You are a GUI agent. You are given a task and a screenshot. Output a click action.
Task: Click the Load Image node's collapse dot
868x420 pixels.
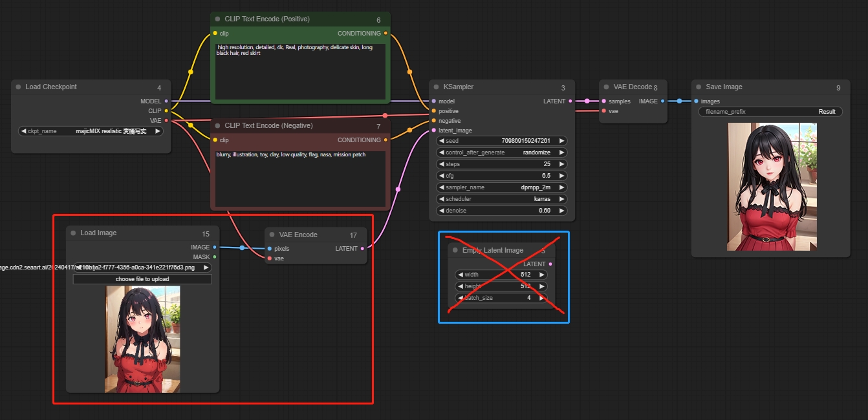point(73,233)
